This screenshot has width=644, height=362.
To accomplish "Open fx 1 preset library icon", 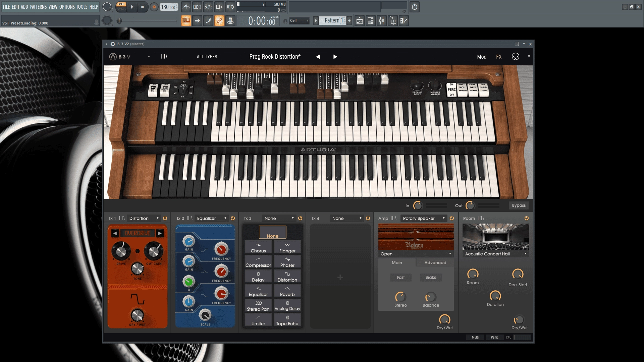I will [122, 218].
